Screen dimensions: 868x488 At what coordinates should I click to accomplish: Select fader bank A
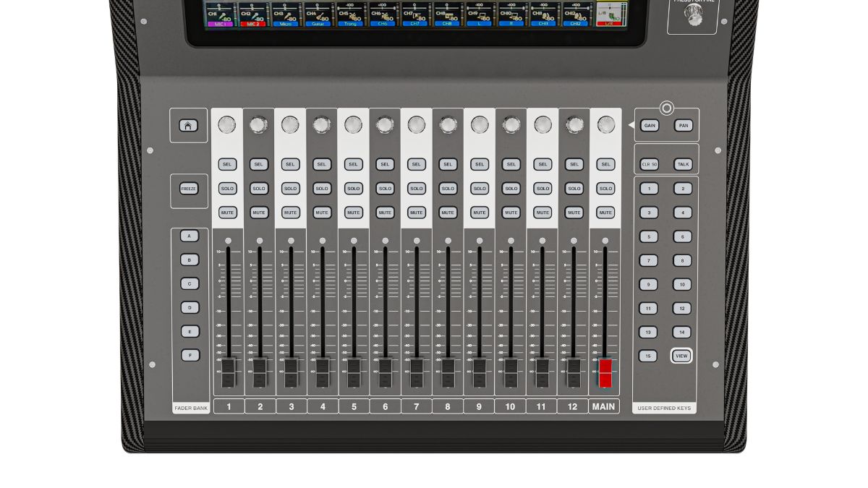pos(190,236)
